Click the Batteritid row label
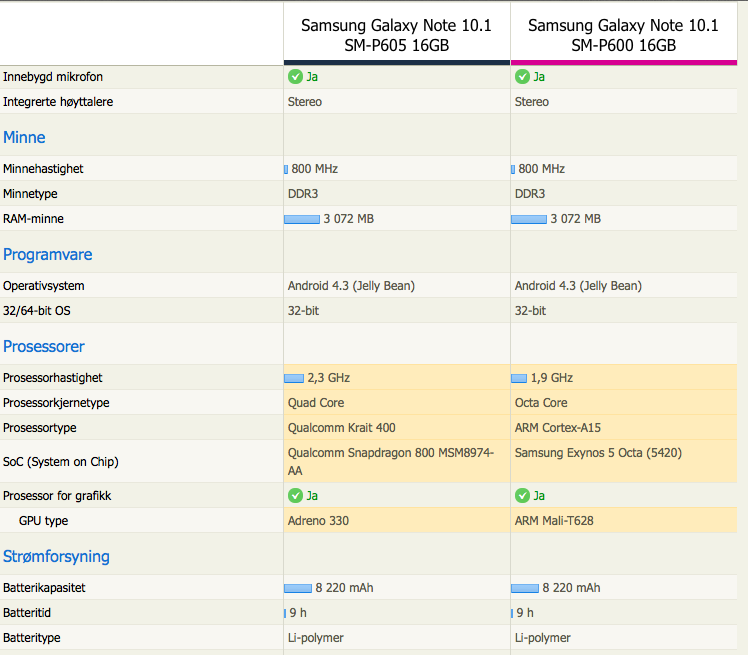This screenshot has height=655, width=748. point(27,613)
